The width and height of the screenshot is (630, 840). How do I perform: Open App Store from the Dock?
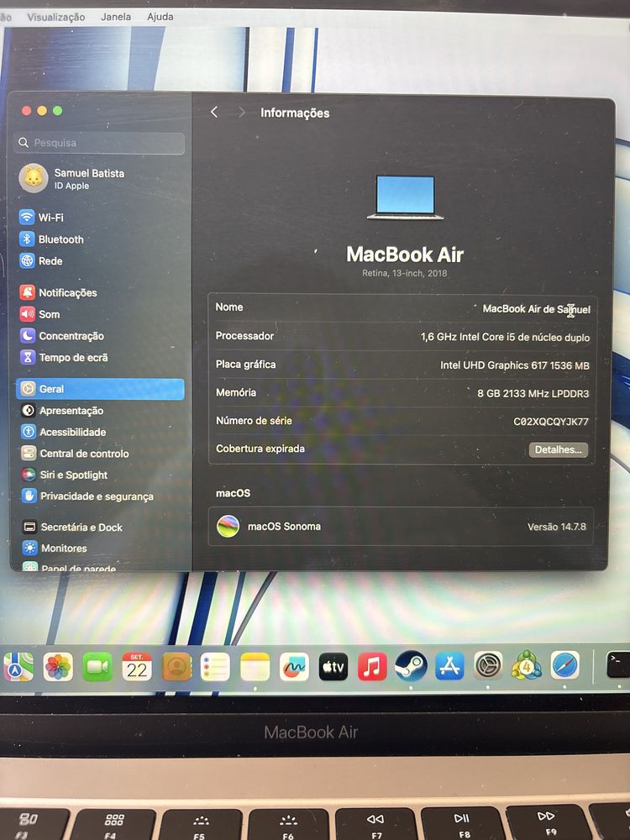point(449,666)
